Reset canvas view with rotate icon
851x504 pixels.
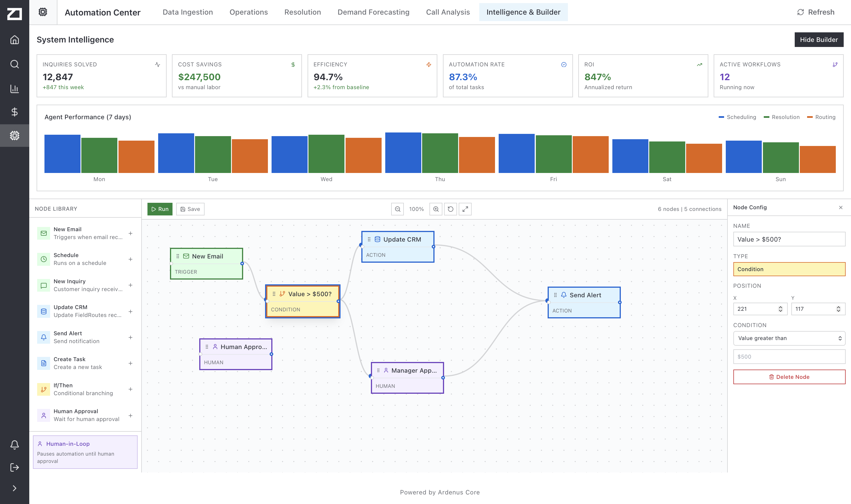pos(451,209)
